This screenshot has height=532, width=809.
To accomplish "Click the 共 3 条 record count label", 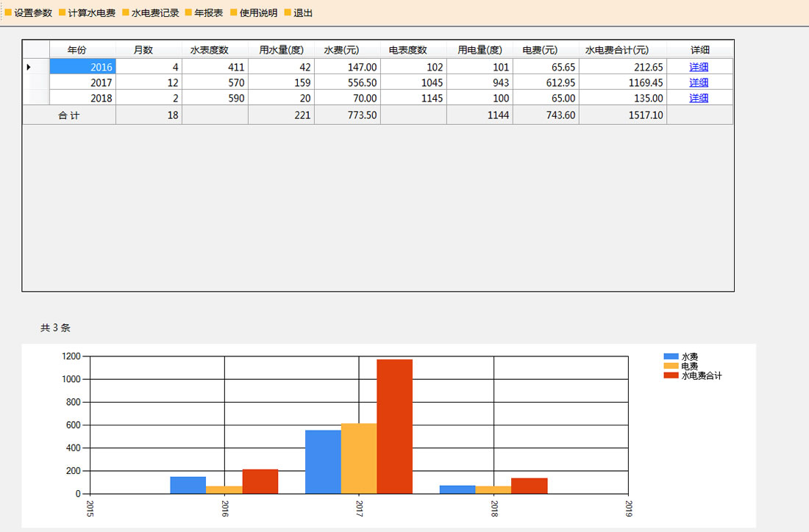I will click(x=55, y=328).
